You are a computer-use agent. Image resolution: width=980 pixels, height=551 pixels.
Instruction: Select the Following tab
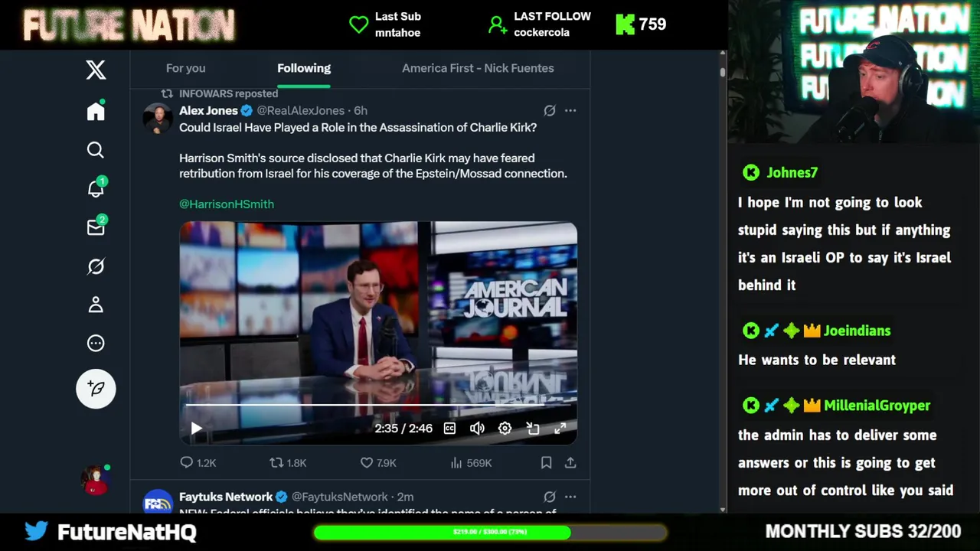point(304,68)
